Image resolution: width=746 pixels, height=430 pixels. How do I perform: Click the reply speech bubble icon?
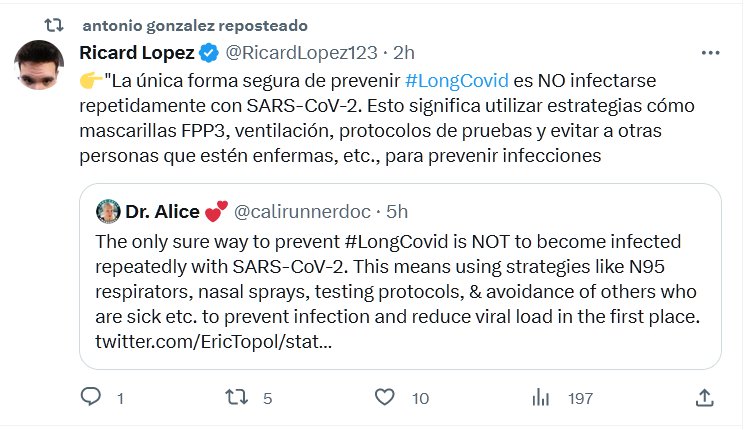(x=90, y=397)
